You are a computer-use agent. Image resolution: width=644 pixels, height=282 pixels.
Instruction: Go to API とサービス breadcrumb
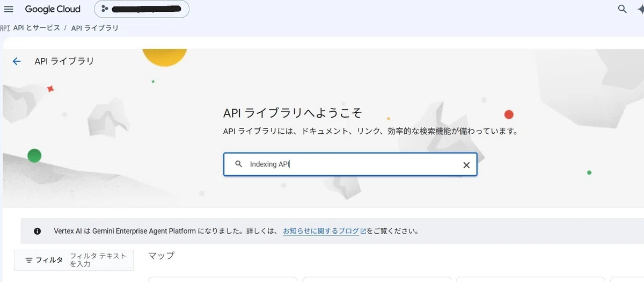(36, 28)
